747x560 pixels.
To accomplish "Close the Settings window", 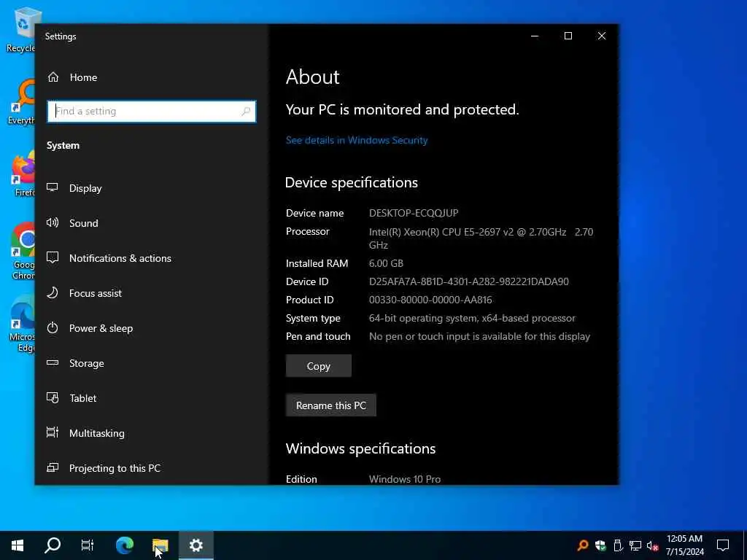I will [x=602, y=36].
